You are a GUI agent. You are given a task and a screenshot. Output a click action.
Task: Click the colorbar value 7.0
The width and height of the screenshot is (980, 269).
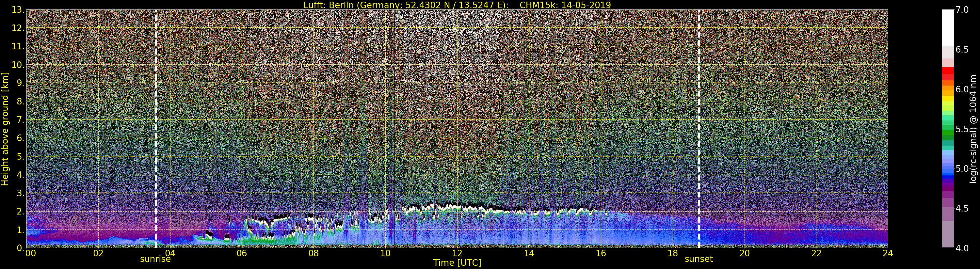click(962, 10)
